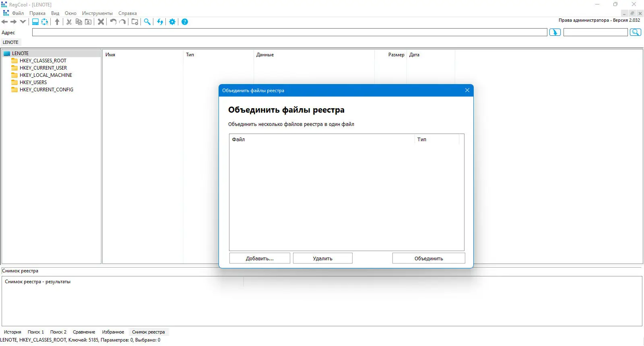Click the scissors Cut icon
This screenshot has height=346, width=644.
point(69,22)
